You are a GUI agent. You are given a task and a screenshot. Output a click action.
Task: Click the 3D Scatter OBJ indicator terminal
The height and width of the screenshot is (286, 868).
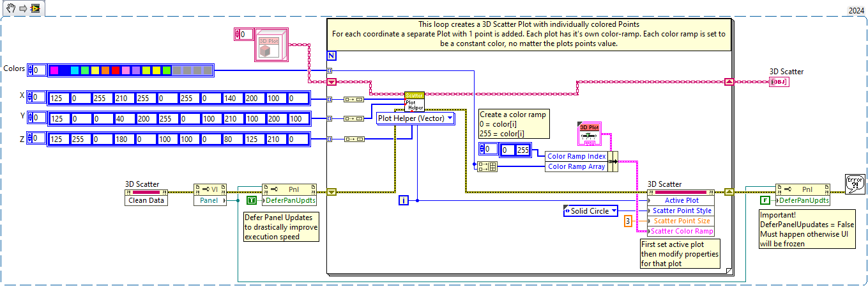(x=777, y=82)
